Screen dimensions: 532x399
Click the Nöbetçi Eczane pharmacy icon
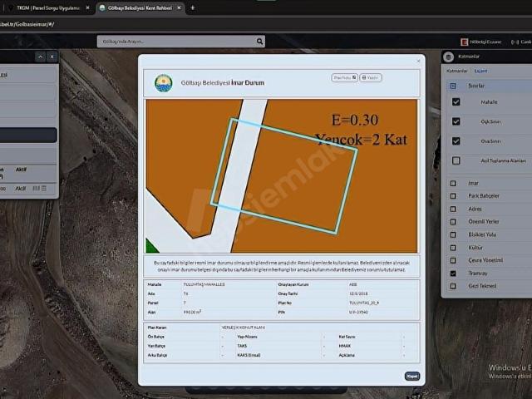click(x=464, y=42)
